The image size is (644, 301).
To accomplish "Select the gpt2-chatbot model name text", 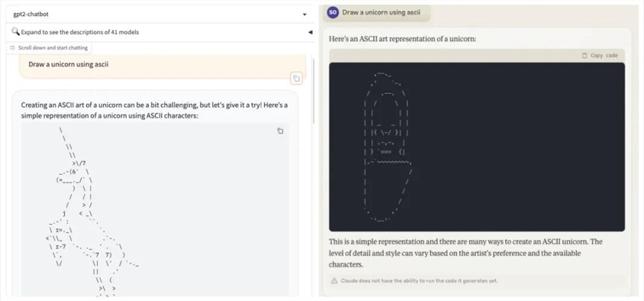I will click(31, 14).
